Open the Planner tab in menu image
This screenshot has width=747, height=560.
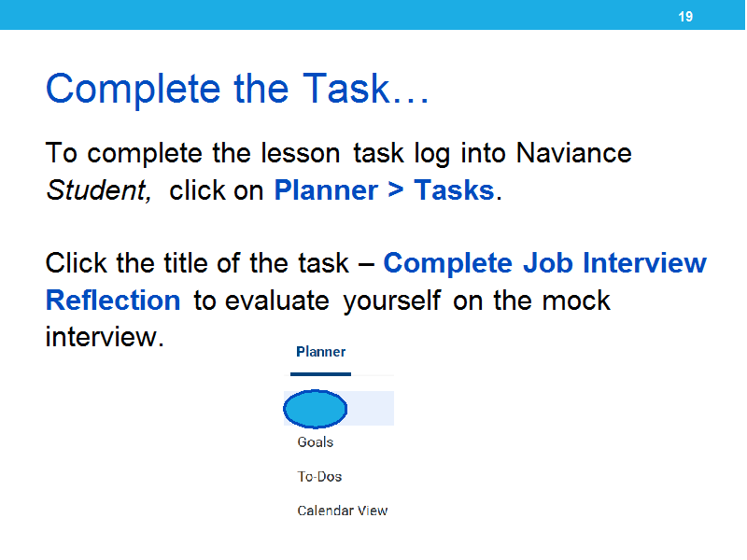(x=320, y=352)
